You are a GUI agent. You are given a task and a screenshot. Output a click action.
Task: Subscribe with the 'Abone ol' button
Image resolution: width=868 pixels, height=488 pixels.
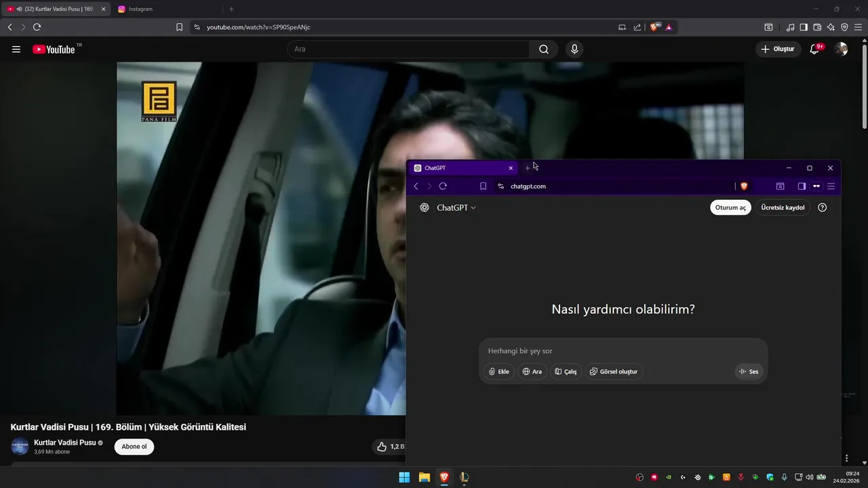134,447
